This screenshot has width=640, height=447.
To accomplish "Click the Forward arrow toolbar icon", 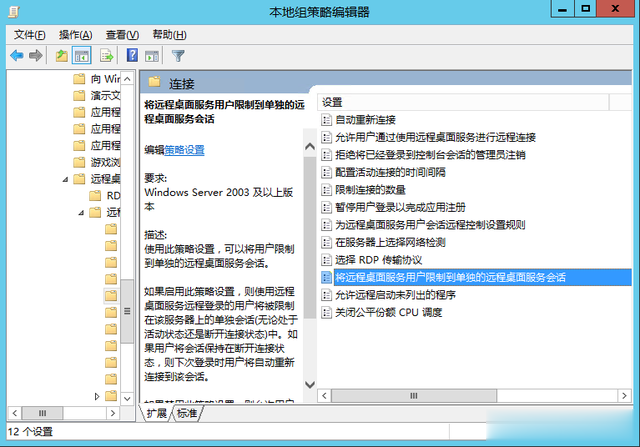I will pos(36,55).
